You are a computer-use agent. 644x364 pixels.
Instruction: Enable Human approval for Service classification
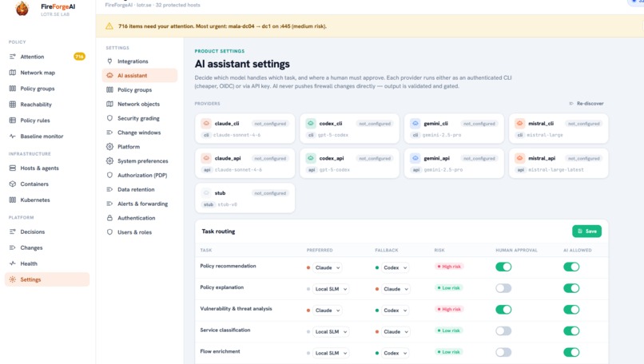(503, 331)
